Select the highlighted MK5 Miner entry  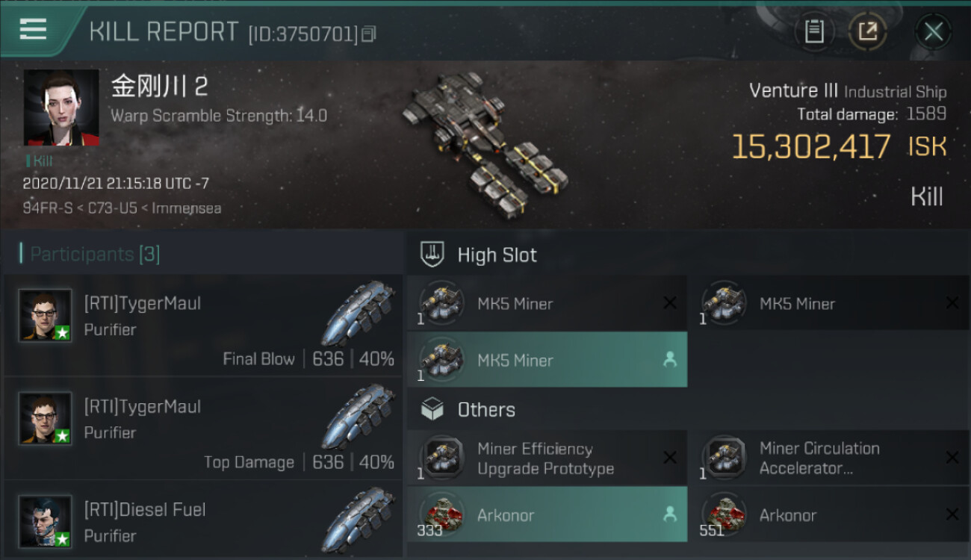point(547,360)
